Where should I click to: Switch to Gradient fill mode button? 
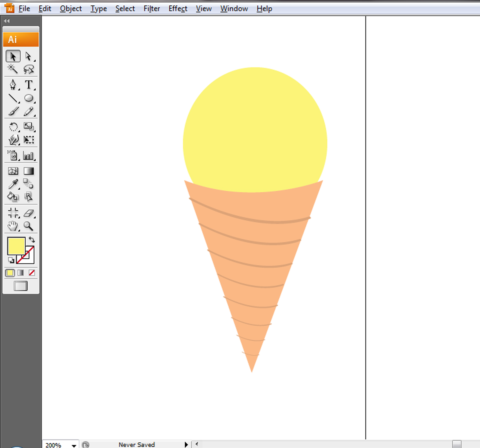21,273
